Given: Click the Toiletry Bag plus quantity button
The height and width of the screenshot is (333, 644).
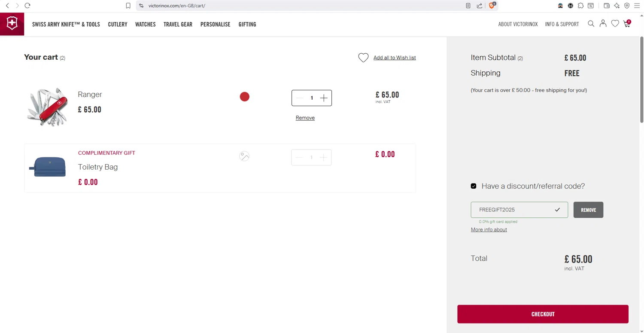Looking at the screenshot, I should pos(323,157).
